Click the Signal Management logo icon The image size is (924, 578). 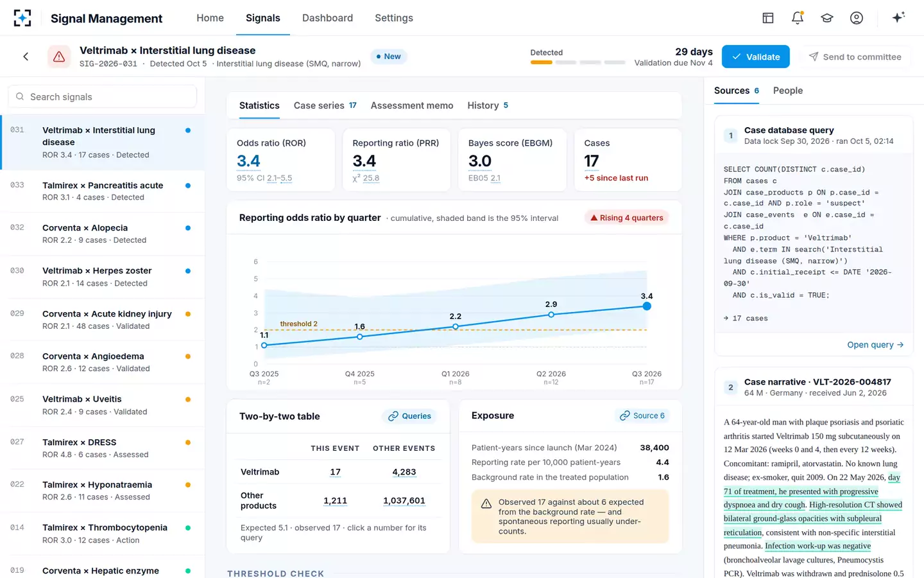22,18
